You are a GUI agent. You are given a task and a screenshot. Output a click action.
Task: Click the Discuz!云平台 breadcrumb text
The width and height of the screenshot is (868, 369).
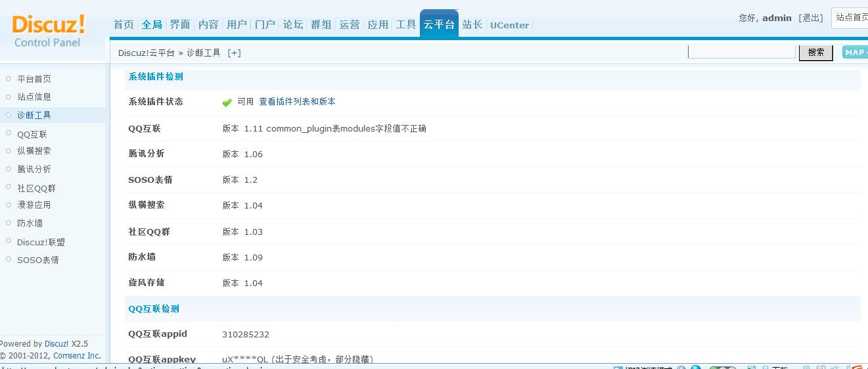tap(147, 53)
